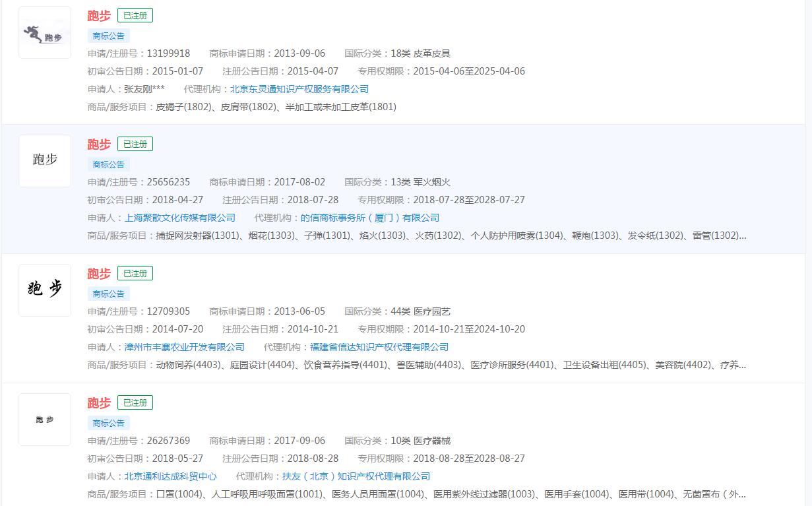Click application date 2017-08-02
The width and height of the screenshot is (812, 506).
[x=299, y=182]
